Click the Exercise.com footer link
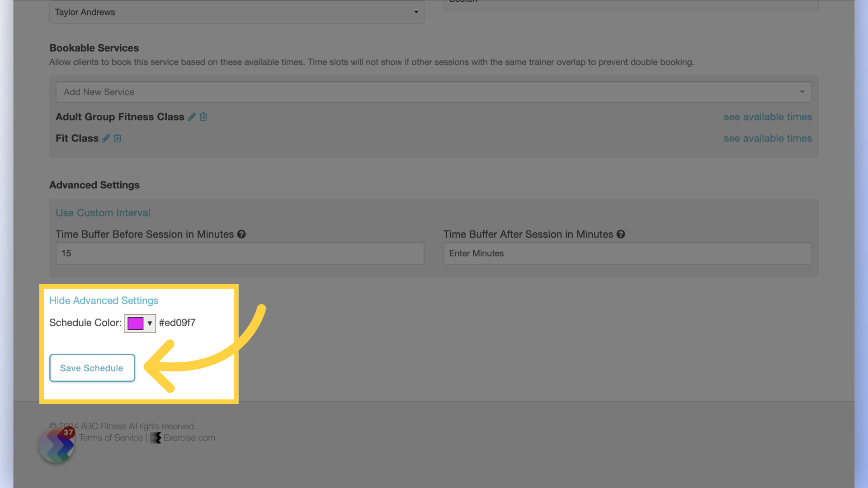 coord(183,438)
